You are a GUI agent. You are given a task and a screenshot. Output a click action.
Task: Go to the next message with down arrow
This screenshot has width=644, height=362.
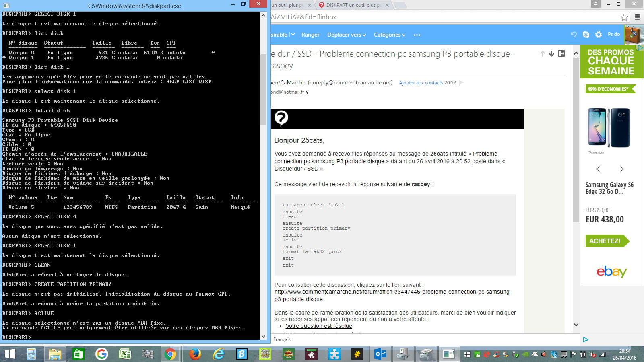tap(551, 53)
